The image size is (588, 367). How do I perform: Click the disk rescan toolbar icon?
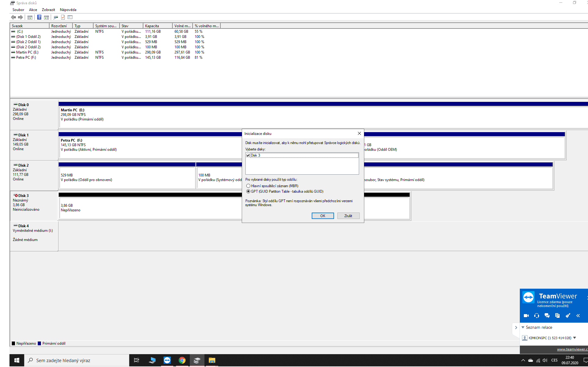click(x=56, y=17)
